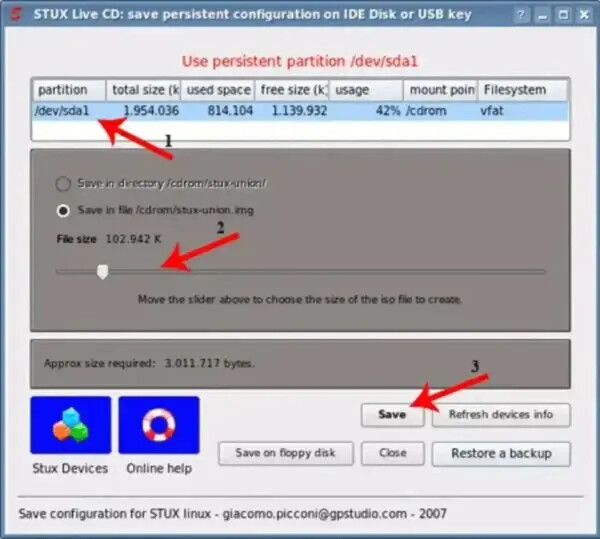600x539 pixels.
Task: Click Save on floppy disk button
Action: [x=285, y=453]
